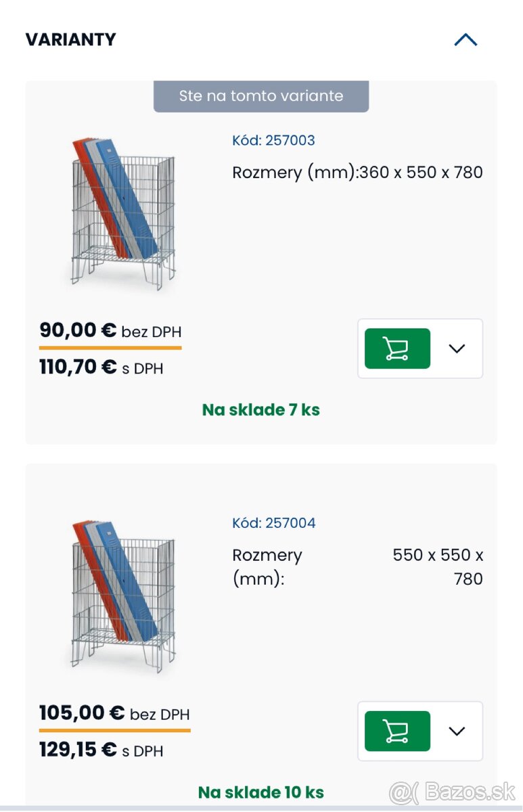Open the dropdown arrow beside the 257003 cart button

click(x=457, y=348)
